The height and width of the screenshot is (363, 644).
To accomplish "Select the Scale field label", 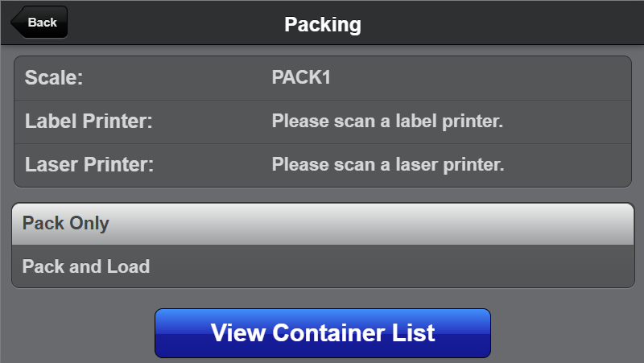I will [55, 78].
